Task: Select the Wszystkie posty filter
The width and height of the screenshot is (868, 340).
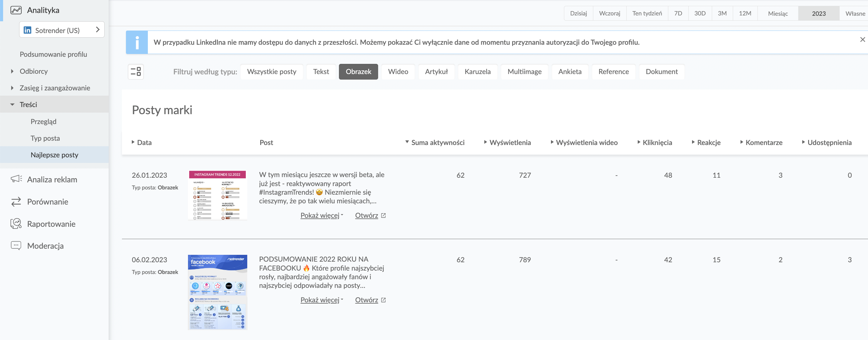Action: [271, 72]
